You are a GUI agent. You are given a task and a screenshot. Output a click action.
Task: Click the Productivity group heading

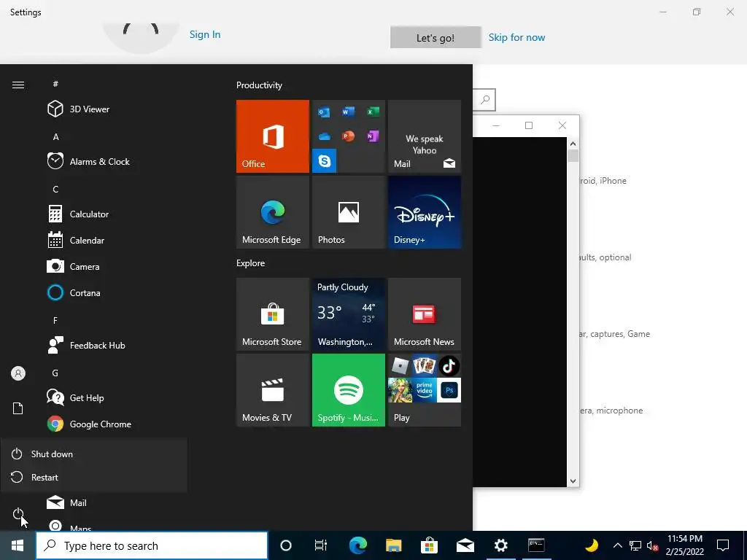[259, 85]
